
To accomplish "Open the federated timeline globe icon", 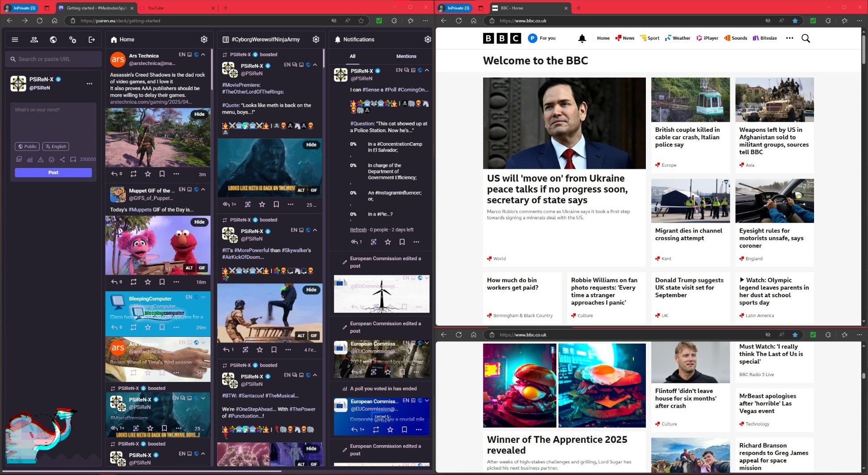I will click(53, 40).
